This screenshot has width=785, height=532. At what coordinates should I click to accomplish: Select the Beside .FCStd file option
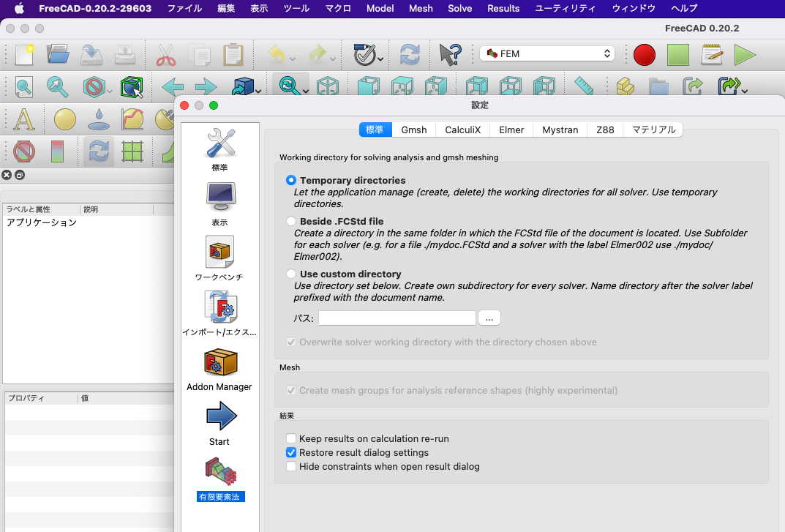pyautogui.click(x=291, y=221)
